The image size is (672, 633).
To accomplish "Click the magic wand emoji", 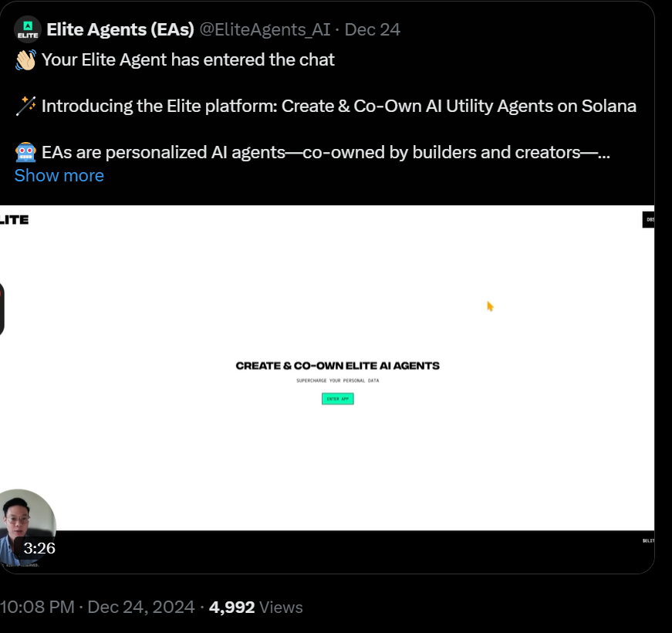I will (x=25, y=107).
